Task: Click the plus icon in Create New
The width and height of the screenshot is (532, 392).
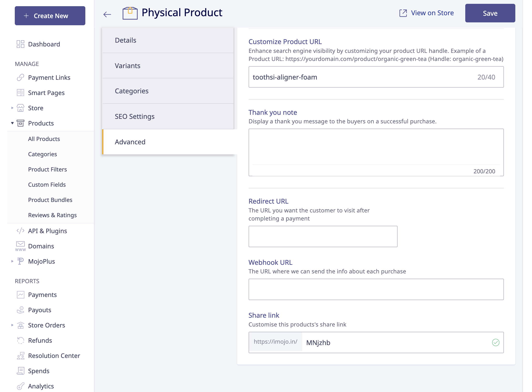Action: click(26, 16)
